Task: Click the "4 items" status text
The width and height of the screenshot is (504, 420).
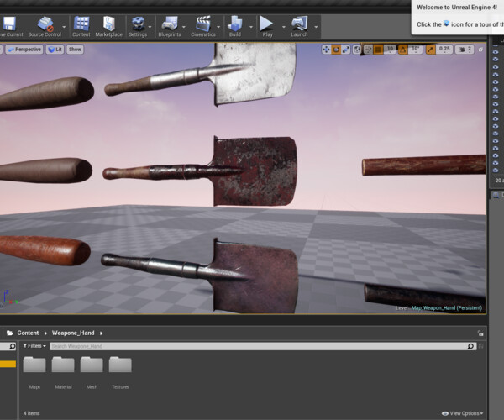Action: [x=32, y=413]
